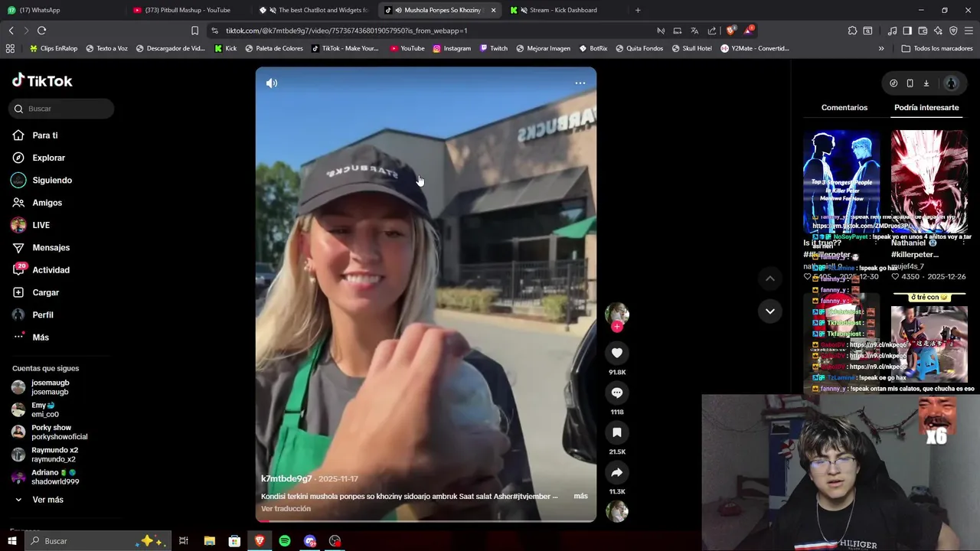The image size is (980, 551).
Task: Open the three-dot video options menu
Action: [x=580, y=83]
